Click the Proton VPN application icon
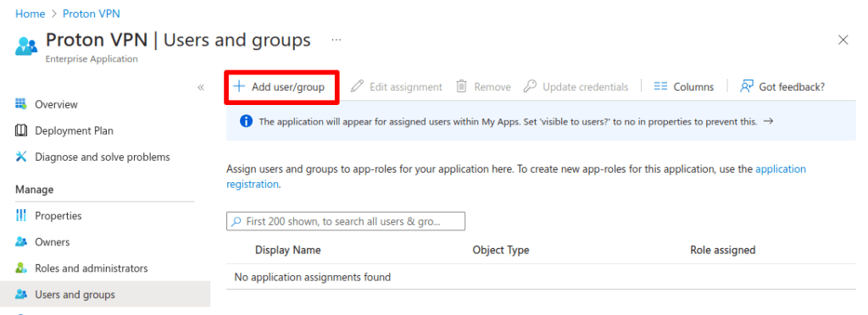Image resolution: width=868 pixels, height=315 pixels. (26, 47)
